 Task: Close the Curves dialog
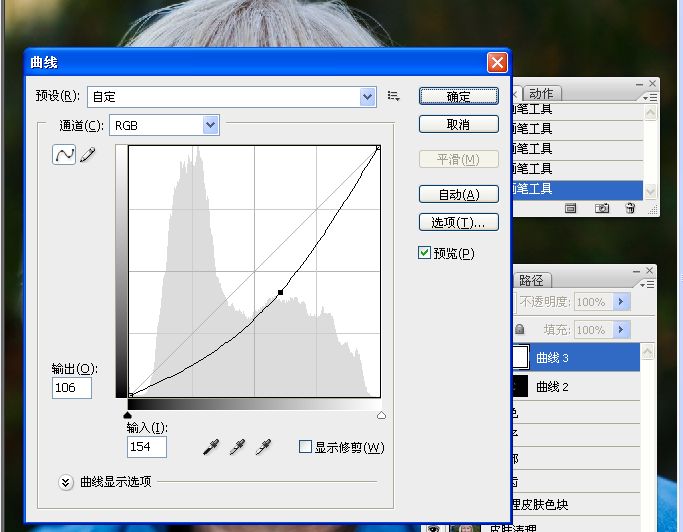[497, 62]
